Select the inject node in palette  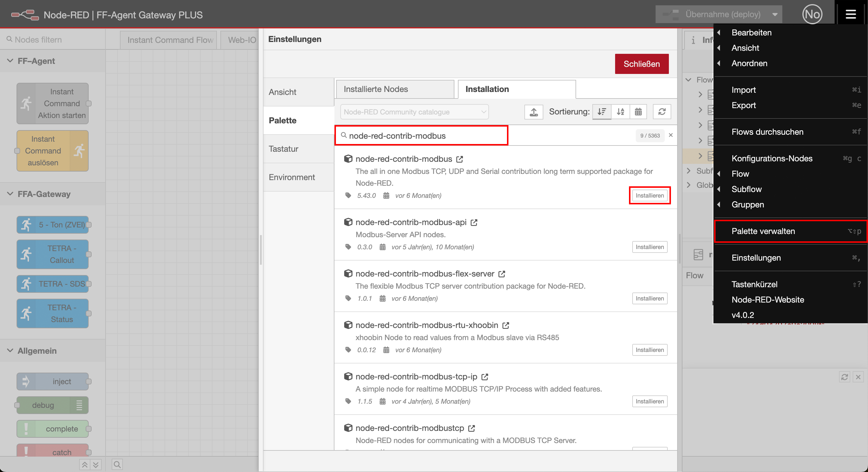[x=53, y=382]
